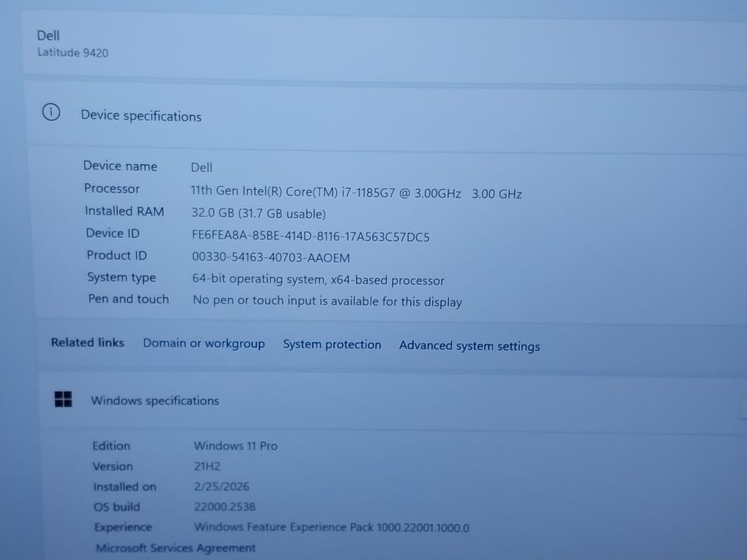Select the version value 21H2

207,466
